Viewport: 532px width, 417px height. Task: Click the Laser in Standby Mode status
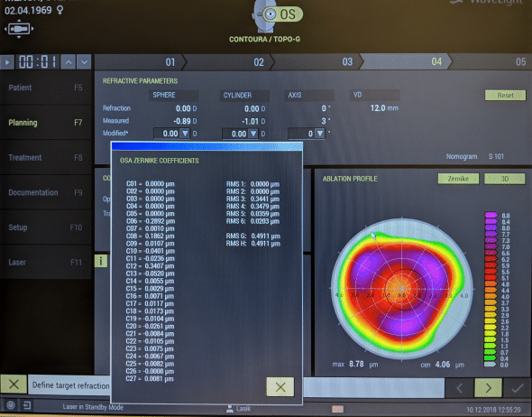[93, 407]
